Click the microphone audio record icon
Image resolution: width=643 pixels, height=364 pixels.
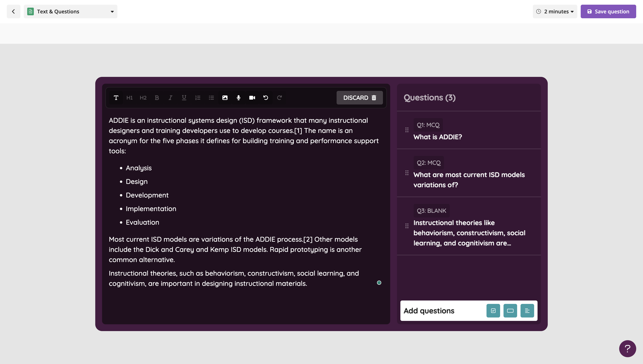238,98
